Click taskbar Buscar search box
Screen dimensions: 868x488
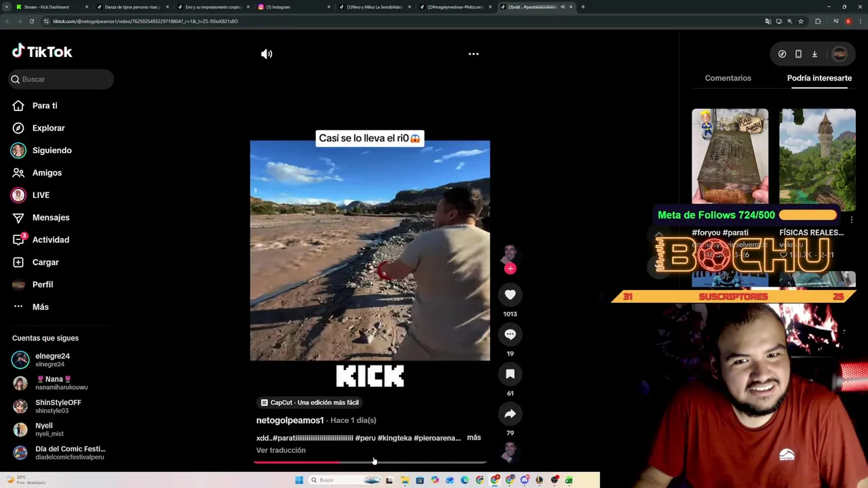pos(344,480)
